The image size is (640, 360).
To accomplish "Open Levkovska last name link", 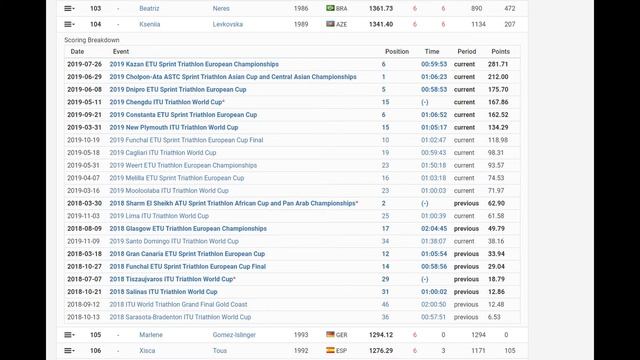I will pyautogui.click(x=228, y=24).
